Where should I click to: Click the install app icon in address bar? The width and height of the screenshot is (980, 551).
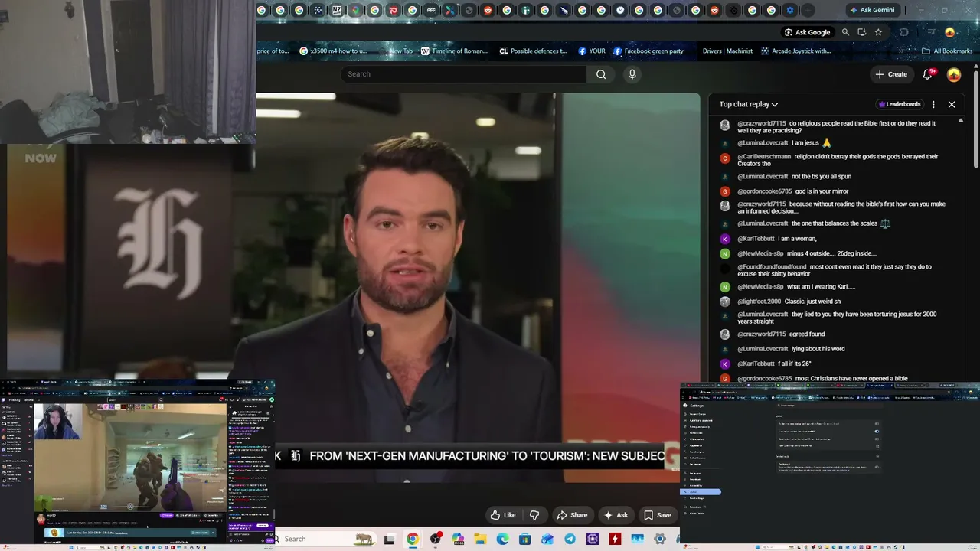click(861, 32)
